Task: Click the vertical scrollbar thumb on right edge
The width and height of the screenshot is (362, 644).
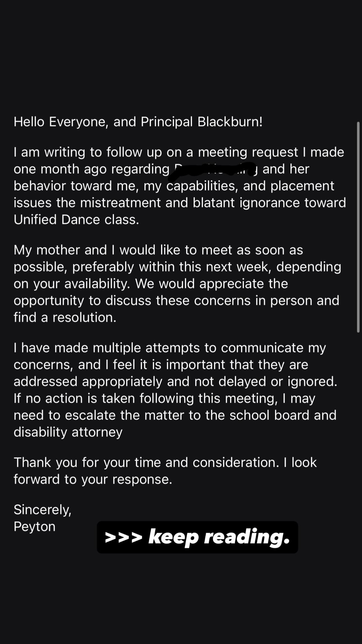Action: coord(358,227)
